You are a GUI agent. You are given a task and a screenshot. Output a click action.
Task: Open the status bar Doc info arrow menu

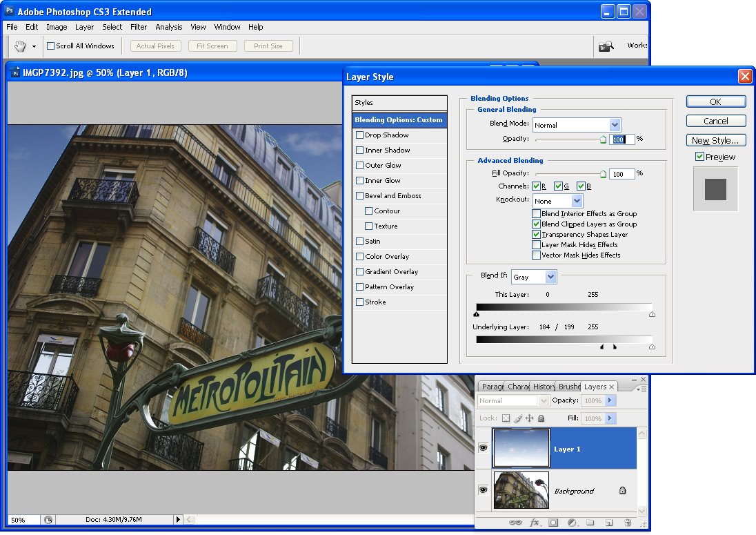click(178, 520)
